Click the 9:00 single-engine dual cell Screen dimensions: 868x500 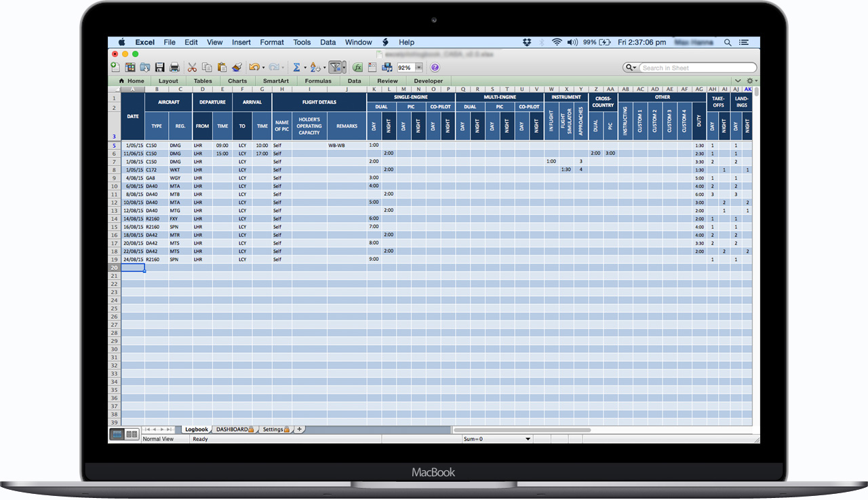click(x=374, y=259)
